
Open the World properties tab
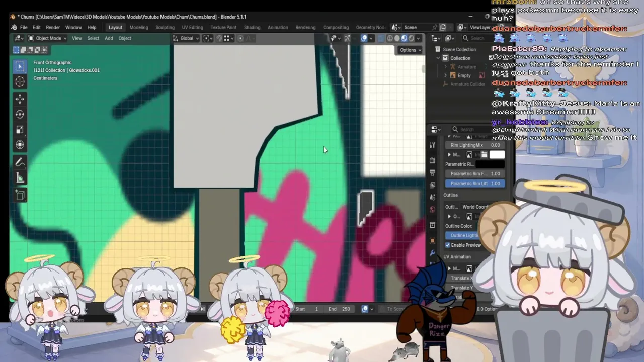[x=432, y=209]
